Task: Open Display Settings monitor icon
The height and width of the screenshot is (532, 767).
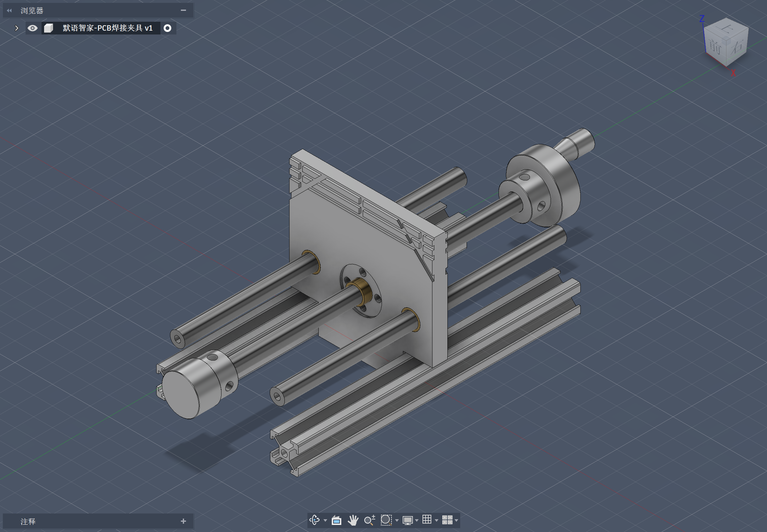Action: tap(407, 520)
